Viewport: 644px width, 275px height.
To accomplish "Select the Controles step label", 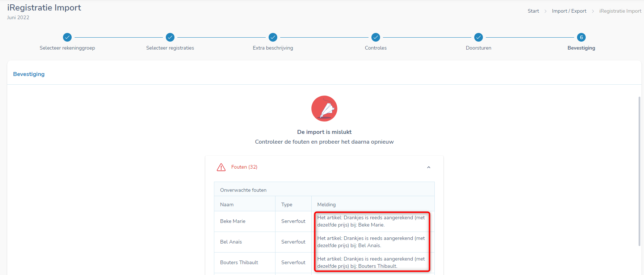I will (x=376, y=48).
